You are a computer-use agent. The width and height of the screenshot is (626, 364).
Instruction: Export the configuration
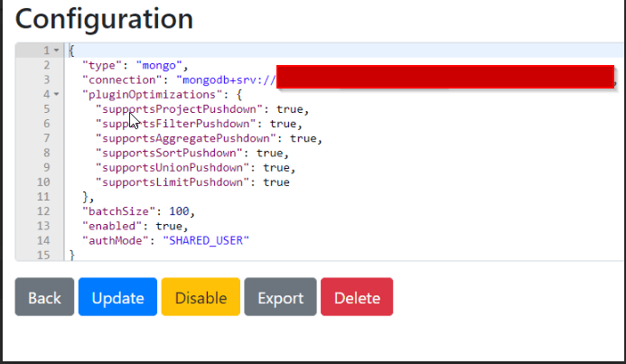pyautogui.click(x=280, y=297)
